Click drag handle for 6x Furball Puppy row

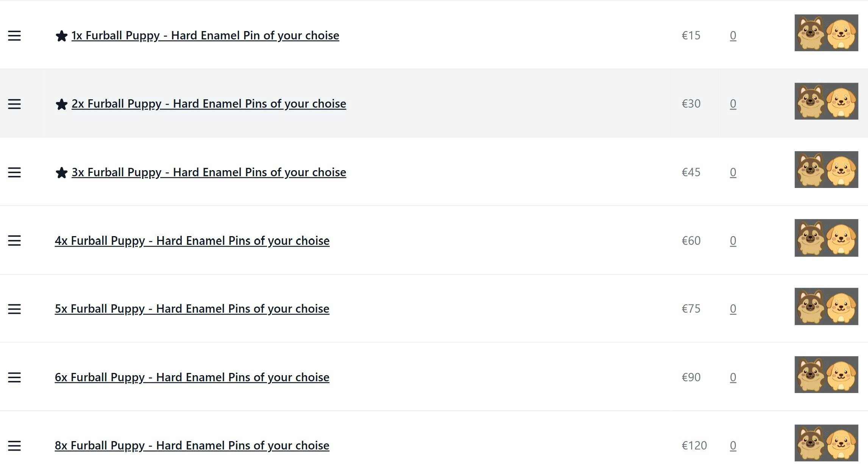(14, 377)
